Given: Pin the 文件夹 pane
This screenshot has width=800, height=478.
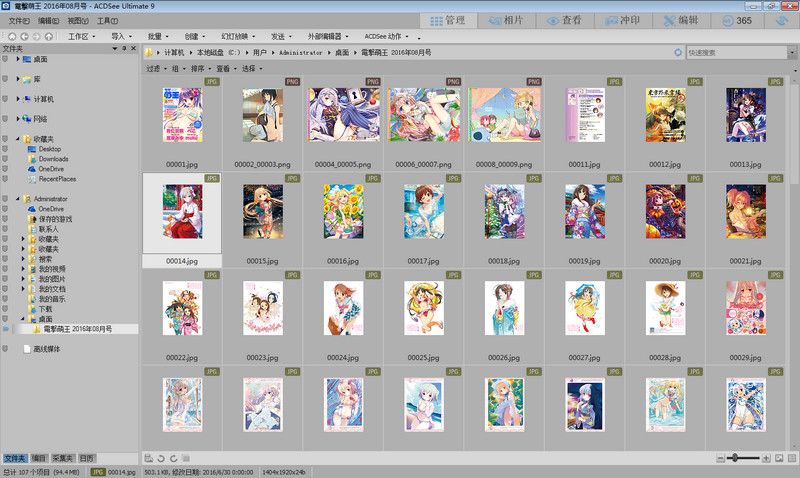Looking at the screenshot, I should (124, 48).
